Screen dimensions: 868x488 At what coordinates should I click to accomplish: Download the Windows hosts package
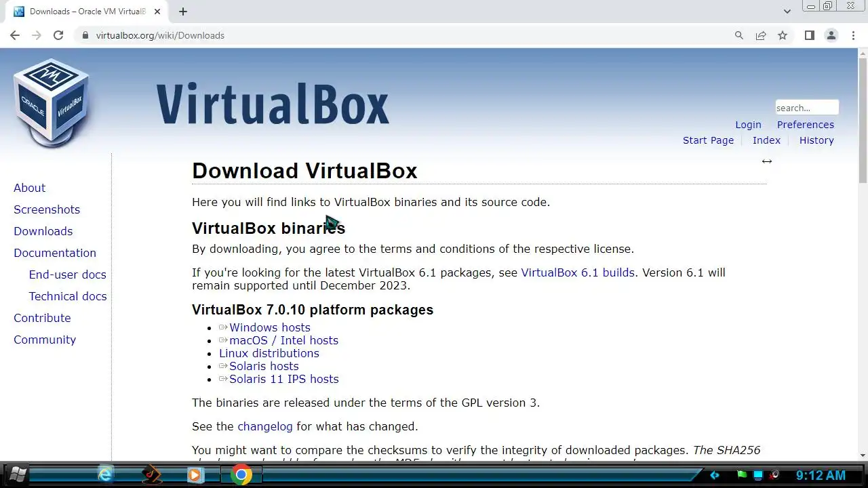point(269,327)
